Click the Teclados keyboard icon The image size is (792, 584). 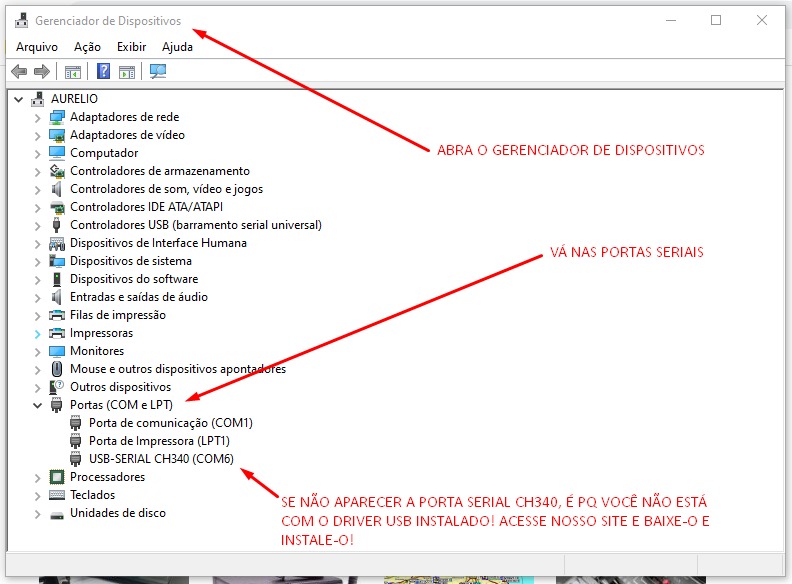[x=57, y=495]
